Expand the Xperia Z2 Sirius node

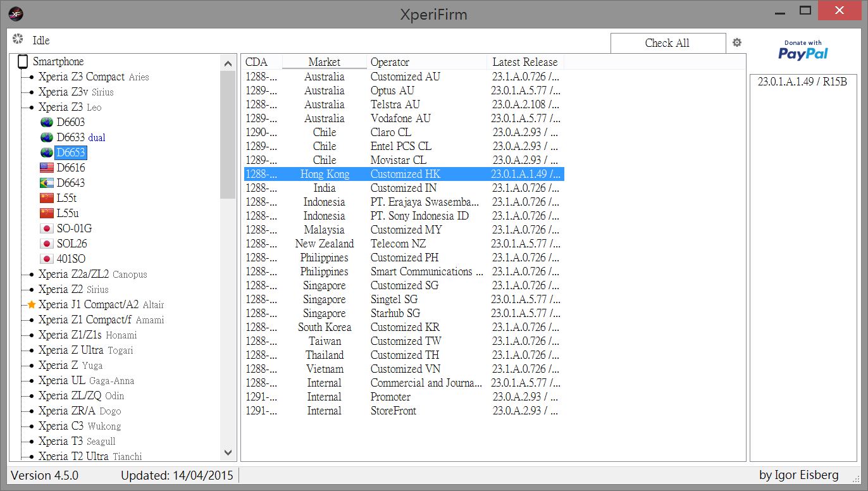coord(31,289)
